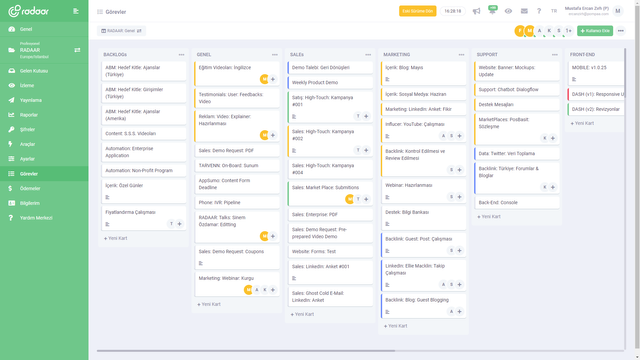Screen dimensions: 640x360
Task: Click the Bilgilerim ID card icon
Action: coord(11,203)
